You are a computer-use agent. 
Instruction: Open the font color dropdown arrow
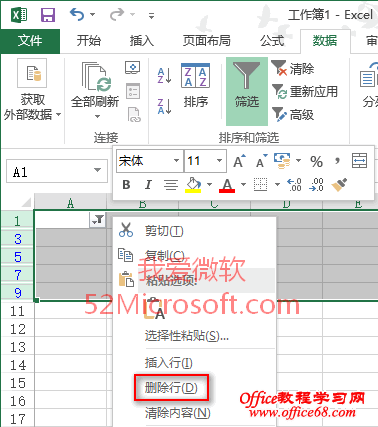243,184
